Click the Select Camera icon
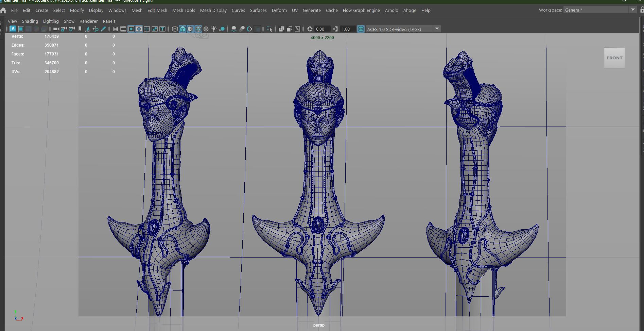 point(56,29)
